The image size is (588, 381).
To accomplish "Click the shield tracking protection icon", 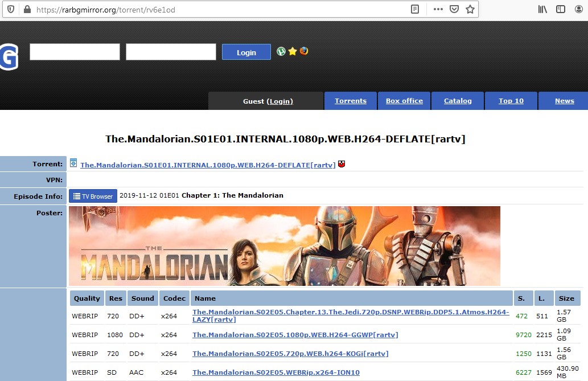I will coord(11,9).
